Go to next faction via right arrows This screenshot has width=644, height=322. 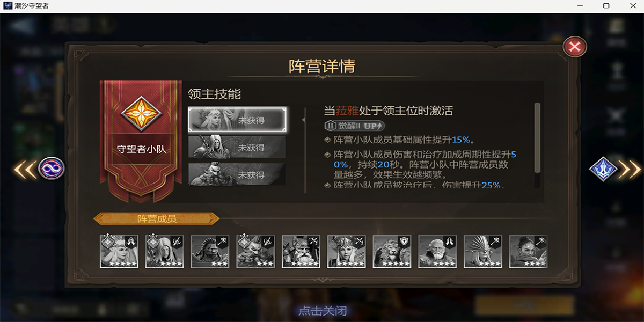pyautogui.click(x=630, y=169)
